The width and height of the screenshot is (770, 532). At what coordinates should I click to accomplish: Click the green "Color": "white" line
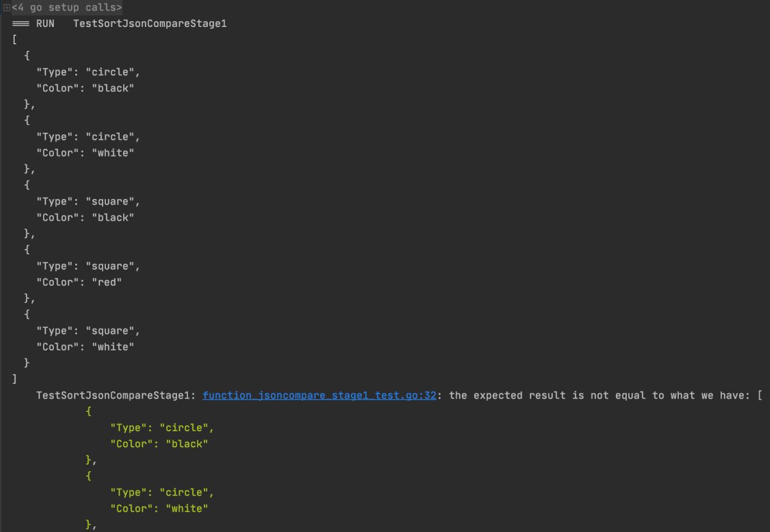[159, 508]
